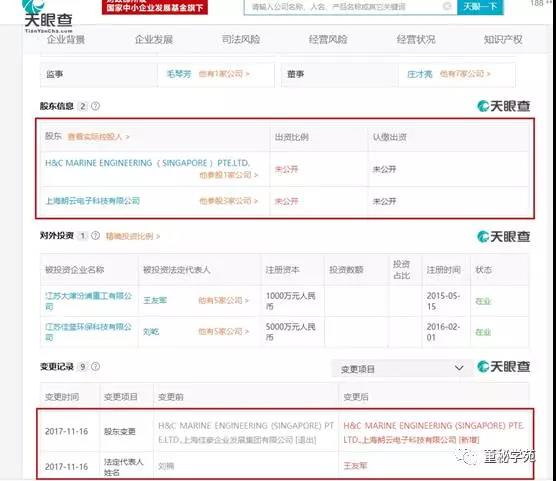Screen dimensions: 556x481
Task: Click 未公开 investment ratio for 上海朗云 row
Action: pyautogui.click(x=287, y=201)
